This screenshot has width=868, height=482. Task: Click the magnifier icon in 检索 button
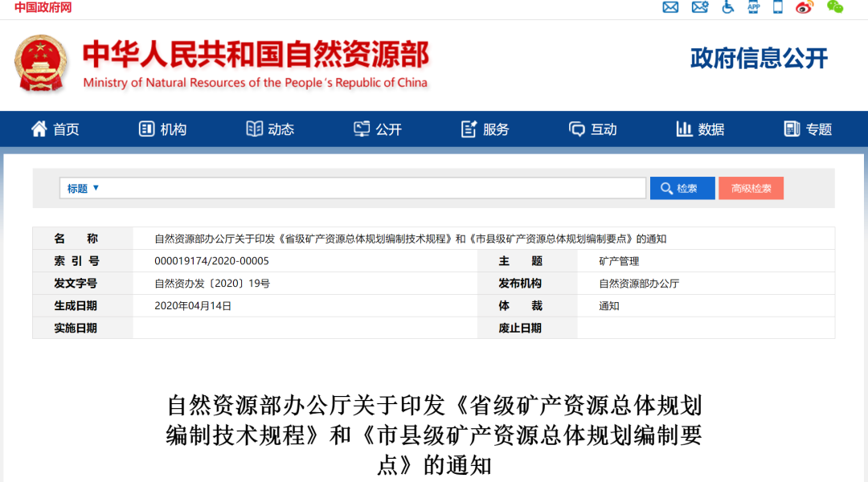666,188
